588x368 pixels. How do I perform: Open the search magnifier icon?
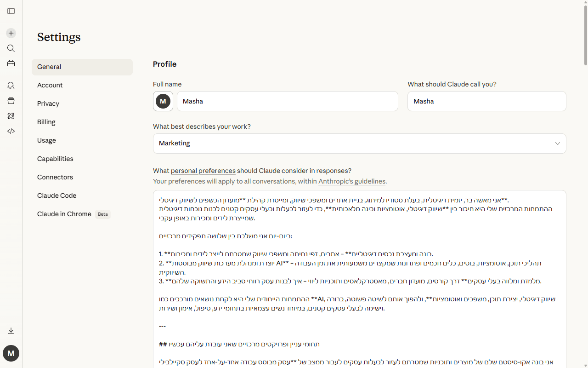(x=11, y=48)
